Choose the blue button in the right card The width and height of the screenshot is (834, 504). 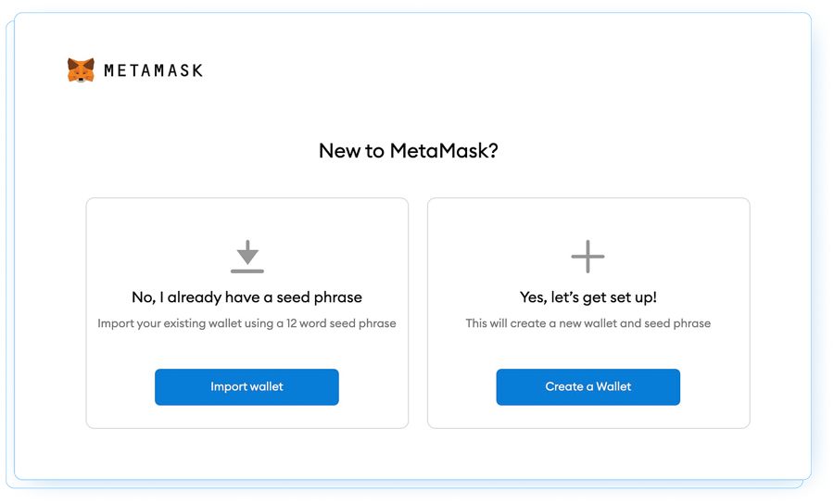(x=588, y=386)
